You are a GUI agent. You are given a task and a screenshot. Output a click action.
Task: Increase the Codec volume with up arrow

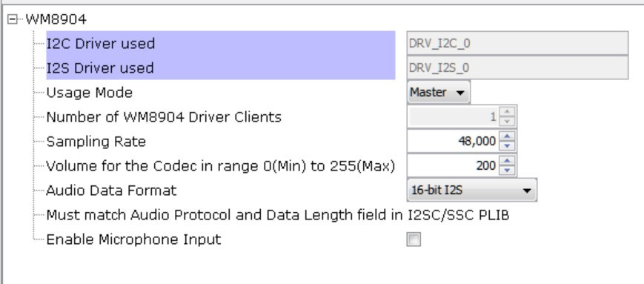click(x=507, y=161)
